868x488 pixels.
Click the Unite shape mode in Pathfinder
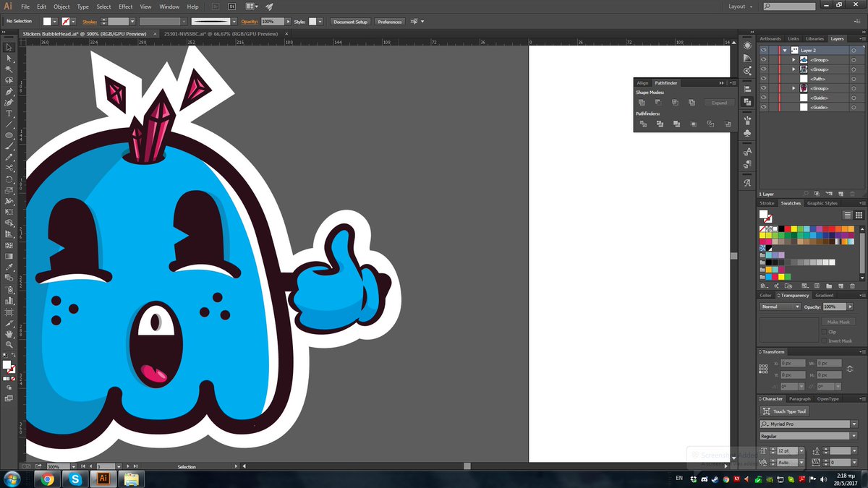click(642, 102)
